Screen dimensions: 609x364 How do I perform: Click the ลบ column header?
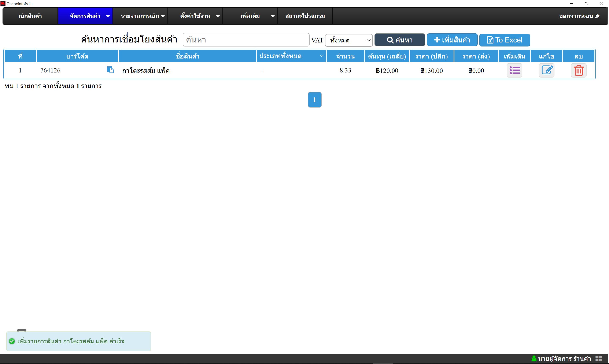579,56
